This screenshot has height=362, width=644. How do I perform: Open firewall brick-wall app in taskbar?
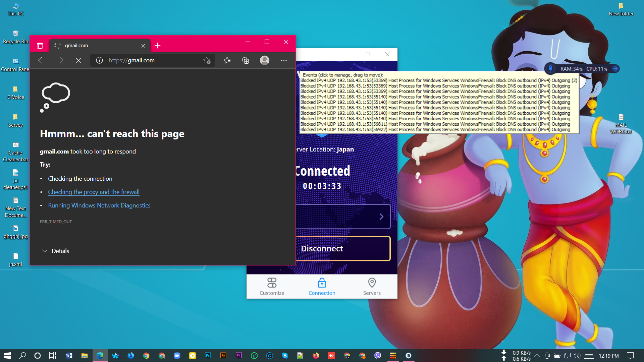point(393,356)
